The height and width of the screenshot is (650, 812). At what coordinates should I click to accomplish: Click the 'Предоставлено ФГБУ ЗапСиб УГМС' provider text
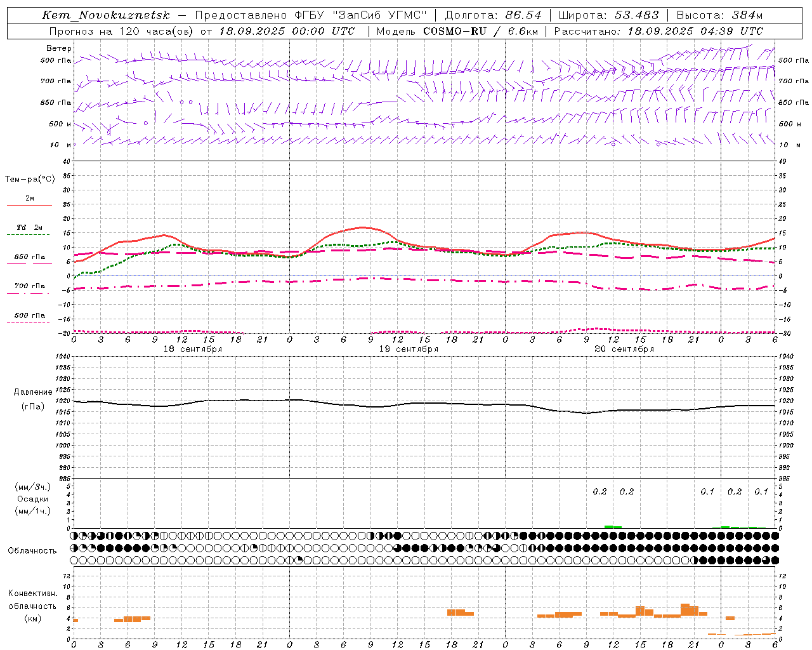[311, 15]
